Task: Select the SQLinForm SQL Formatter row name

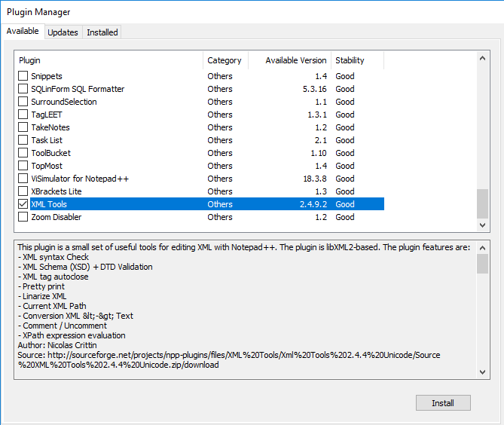Action: 78,89
